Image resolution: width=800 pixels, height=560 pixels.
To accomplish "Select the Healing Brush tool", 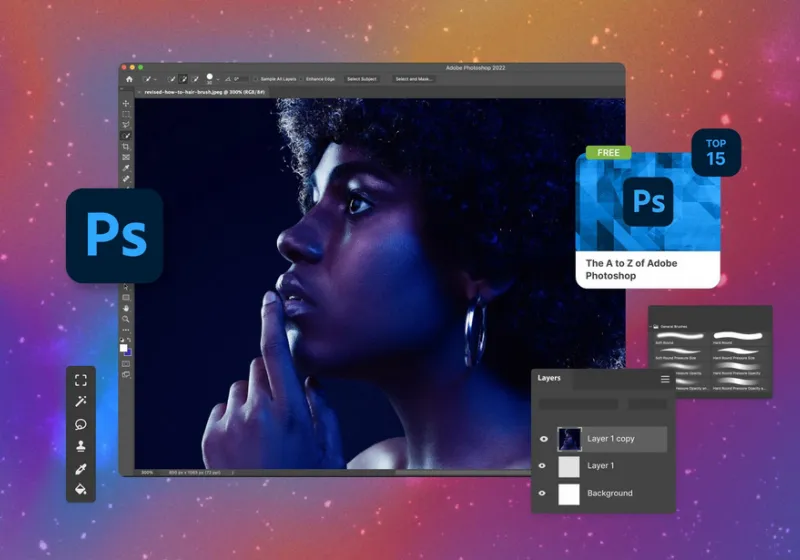I will [x=126, y=179].
